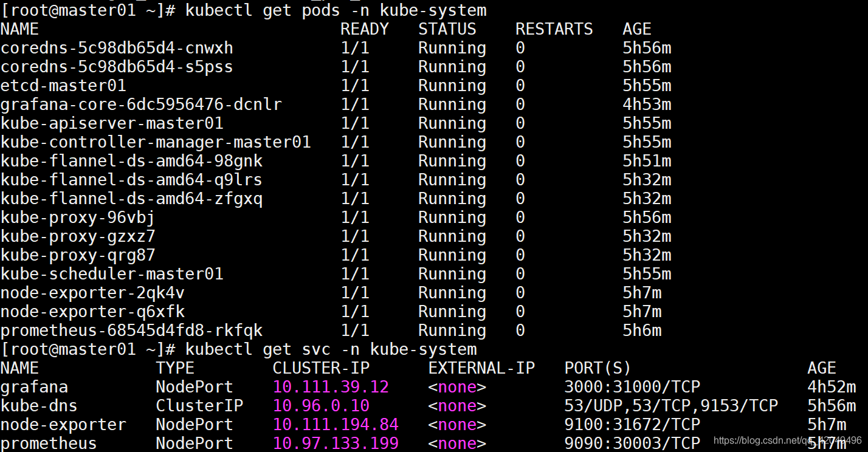
Task: Select cluster IP 10.97.133.199
Action: point(336,443)
